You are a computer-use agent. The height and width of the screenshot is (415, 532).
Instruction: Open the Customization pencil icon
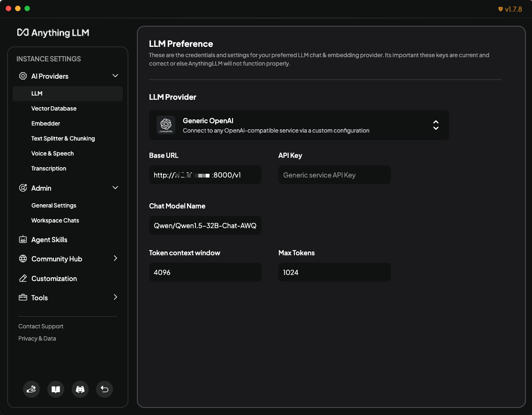[x=22, y=278]
